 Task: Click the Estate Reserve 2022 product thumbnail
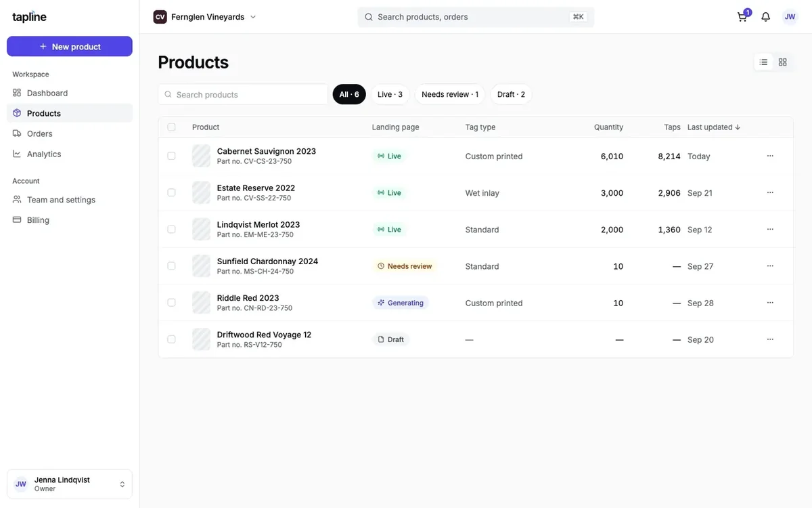coord(202,192)
